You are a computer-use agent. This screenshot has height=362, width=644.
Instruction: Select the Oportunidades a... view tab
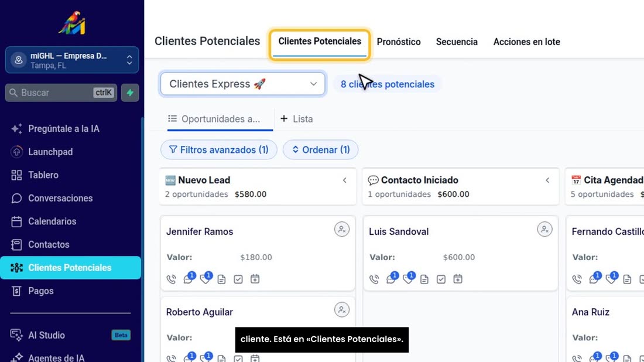point(220,119)
